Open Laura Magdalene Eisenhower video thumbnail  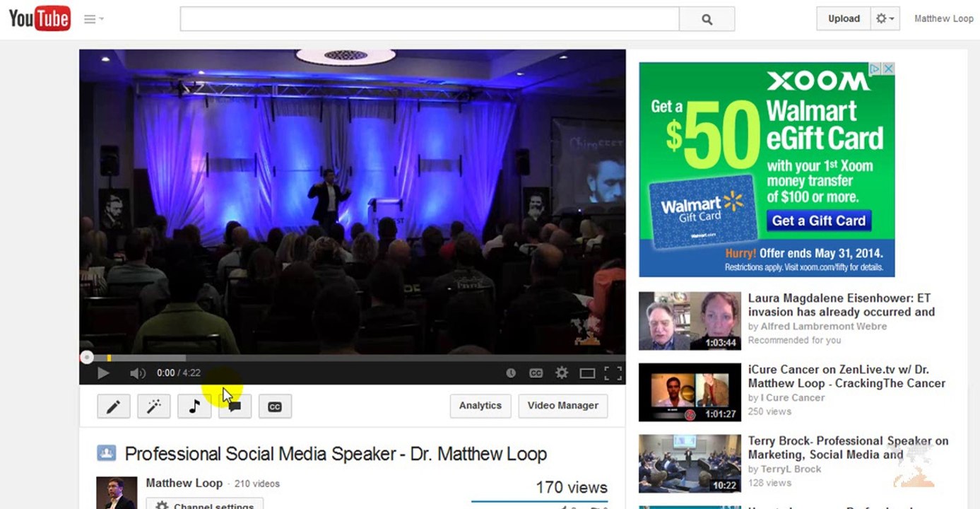click(690, 321)
